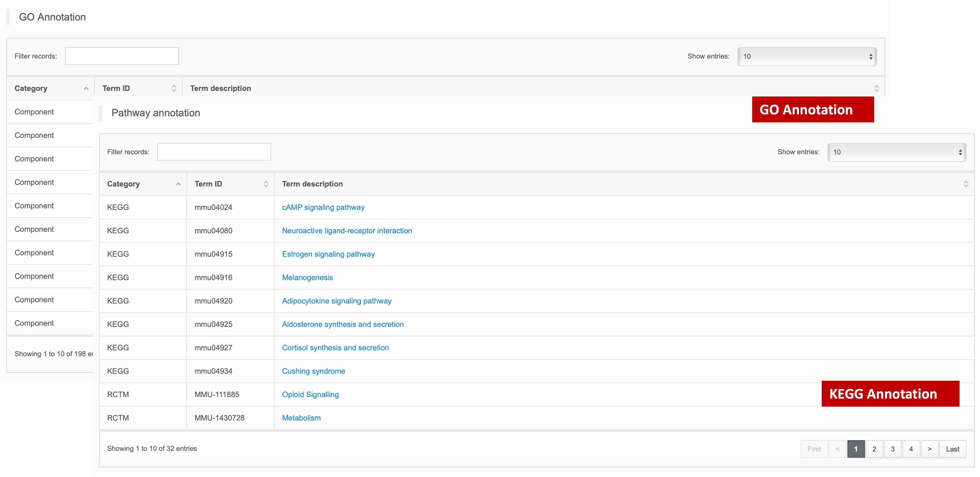Click Pathway Term description sort icon

(x=966, y=184)
